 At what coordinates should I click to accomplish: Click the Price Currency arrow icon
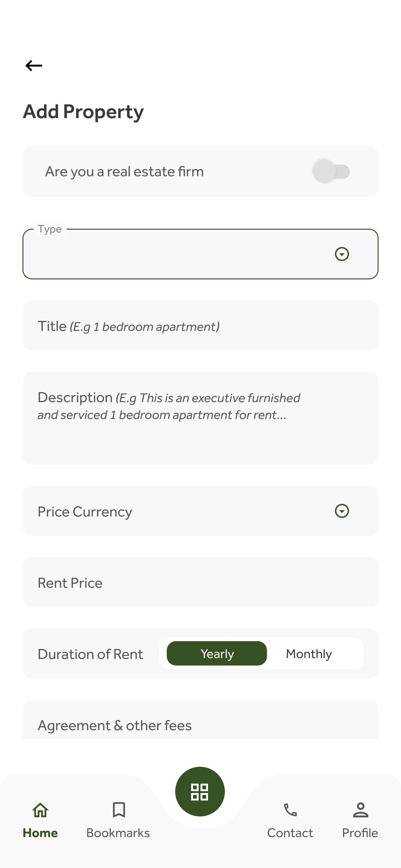(x=342, y=511)
